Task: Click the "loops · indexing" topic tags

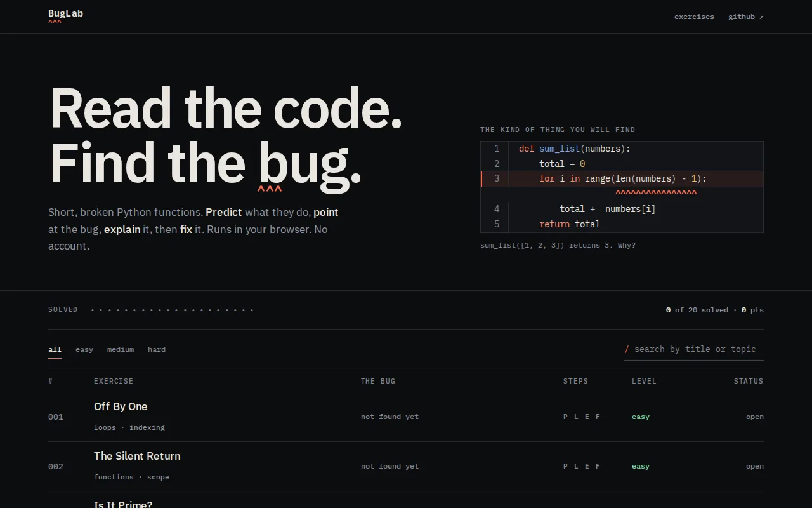Action: 129,427
